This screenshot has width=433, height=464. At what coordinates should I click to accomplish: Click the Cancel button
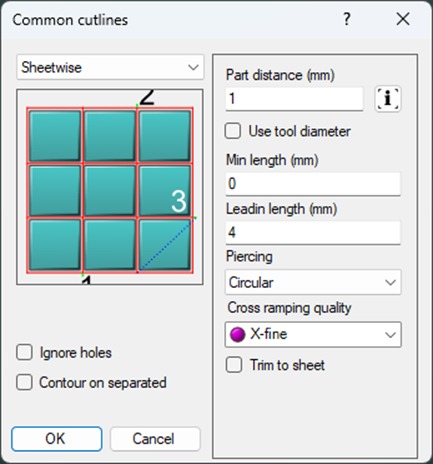[155, 439]
